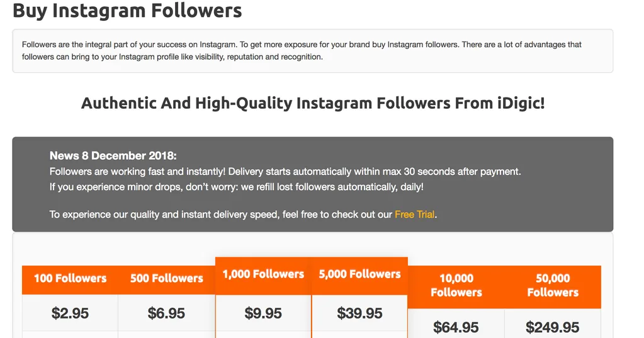
Task: Click the refill lost followers sentence
Action: (237, 187)
